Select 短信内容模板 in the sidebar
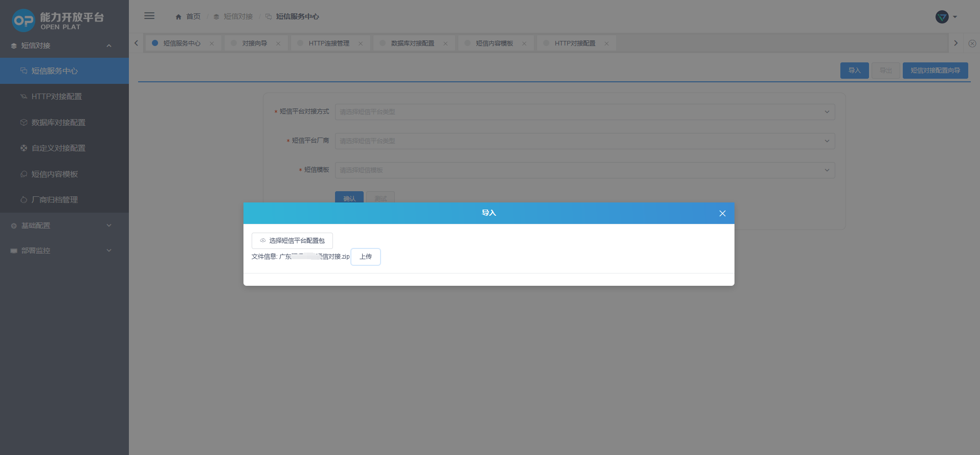 [x=64, y=174]
